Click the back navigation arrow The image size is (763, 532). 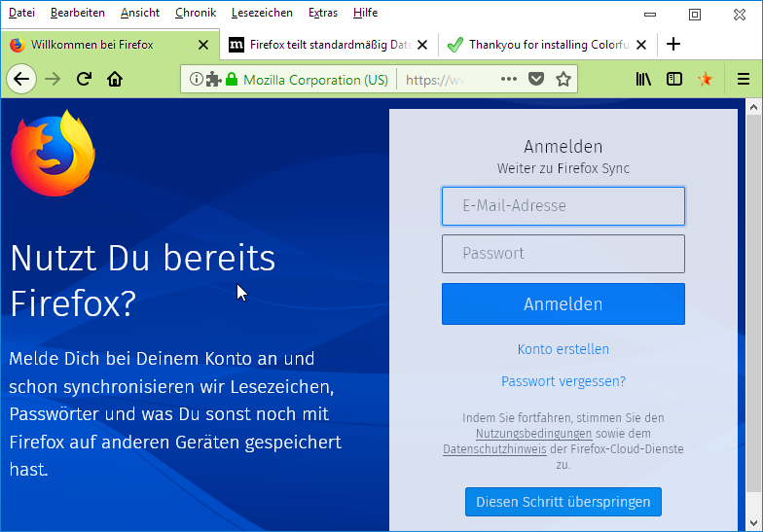(21, 79)
